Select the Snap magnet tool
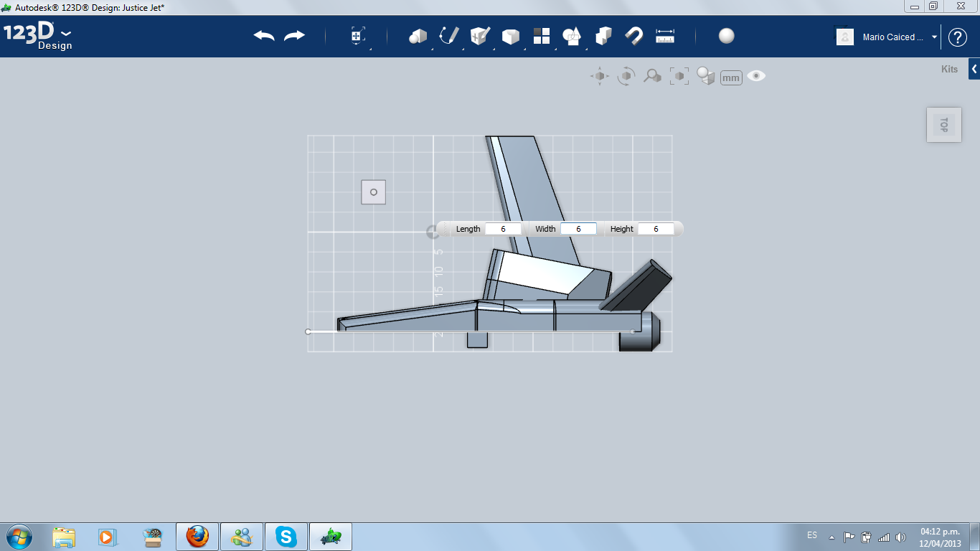Image resolution: width=980 pixels, height=551 pixels. pyautogui.click(x=634, y=36)
